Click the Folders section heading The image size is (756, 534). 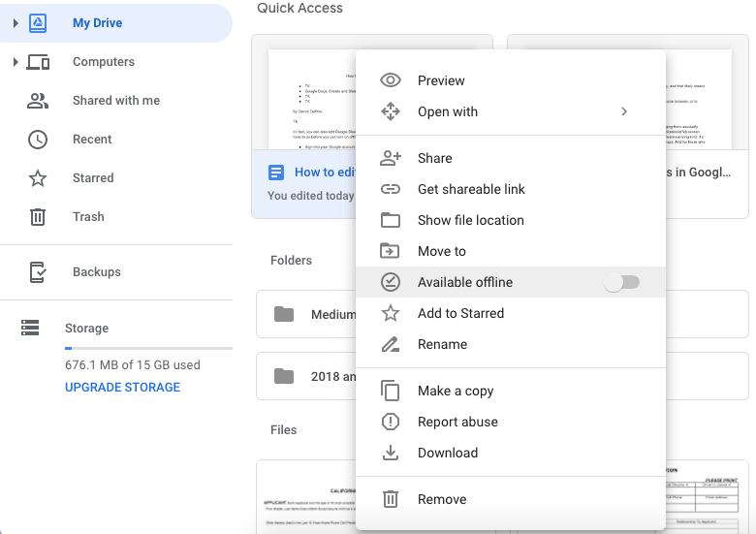pyautogui.click(x=291, y=261)
